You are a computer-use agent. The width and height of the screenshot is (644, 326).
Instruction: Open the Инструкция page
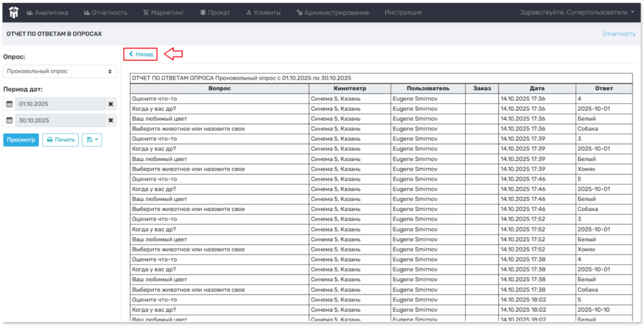pyautogui.click(x=403, y=12)
